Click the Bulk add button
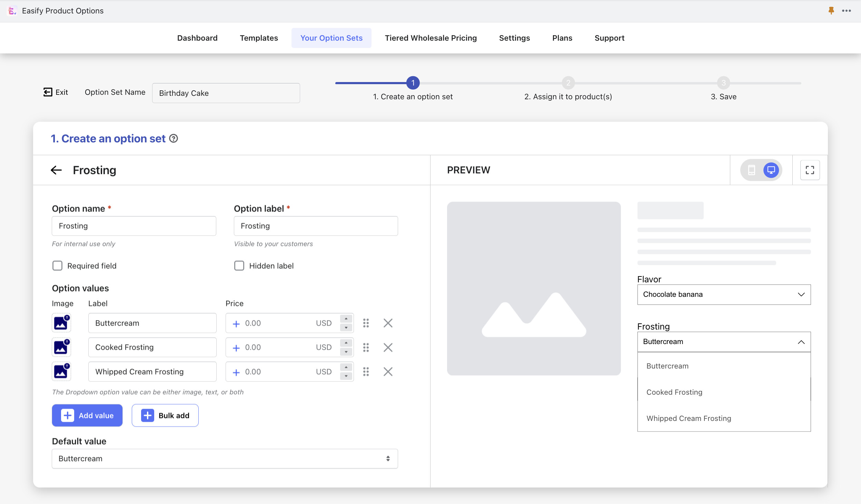The width and height of the screenshot is (861, 504). 165,415
